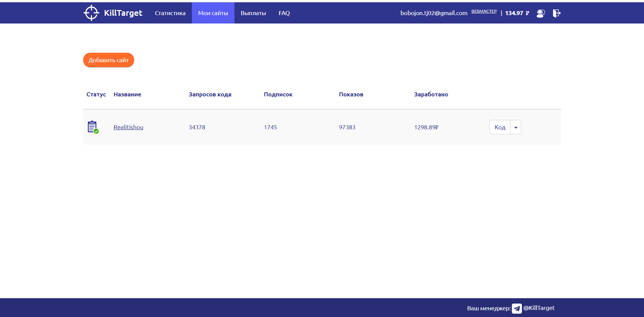This screenshot has width=644, height=317.
Task: Open the @KillTarget manager link
Action: 539,308
